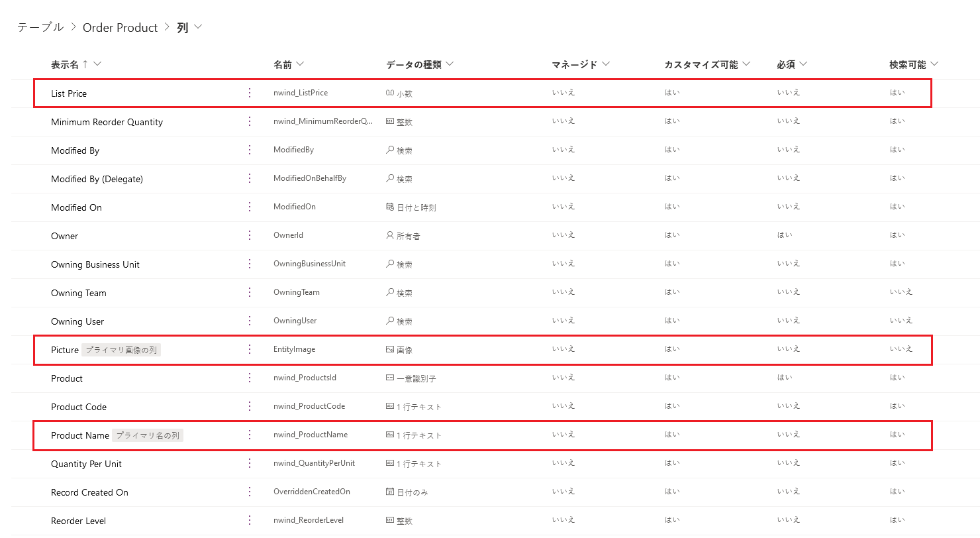Open the Minimum Reorder Quantity column
This screenshot has height=538, width=980.
pyautogui.click(x=107, y=122)
